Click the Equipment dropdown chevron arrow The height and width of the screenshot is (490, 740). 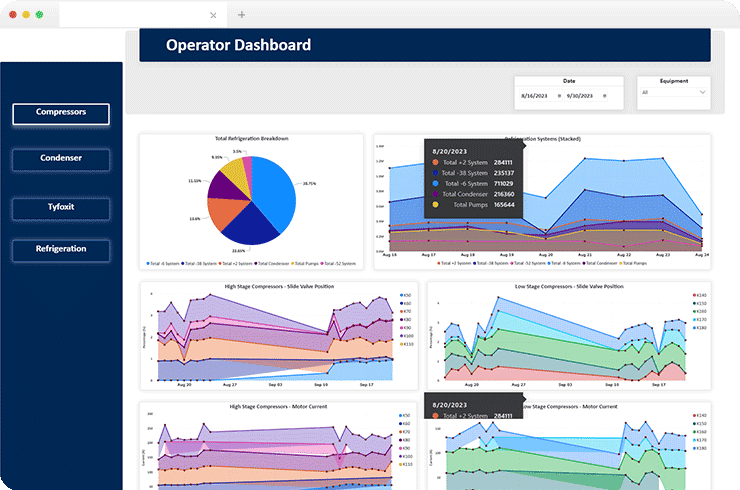point(704,92)
